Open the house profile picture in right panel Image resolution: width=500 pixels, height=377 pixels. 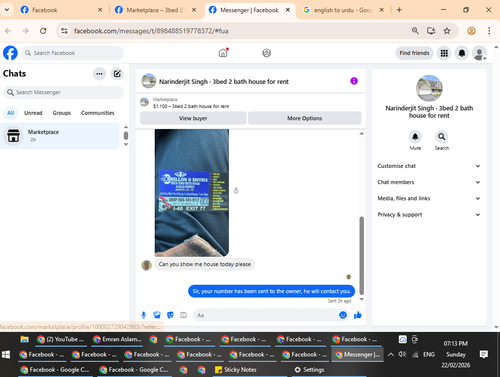tap(429, 88)
